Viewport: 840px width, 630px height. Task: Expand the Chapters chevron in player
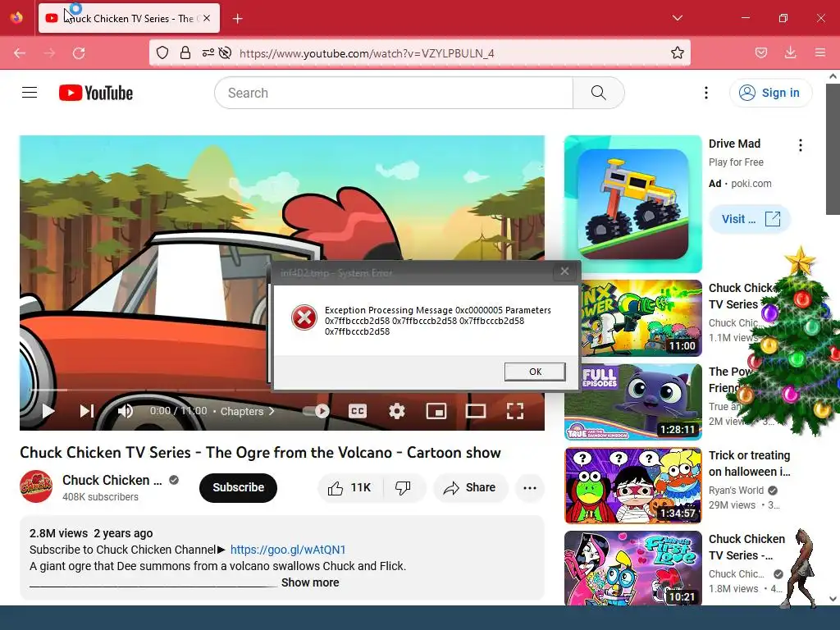272,411
